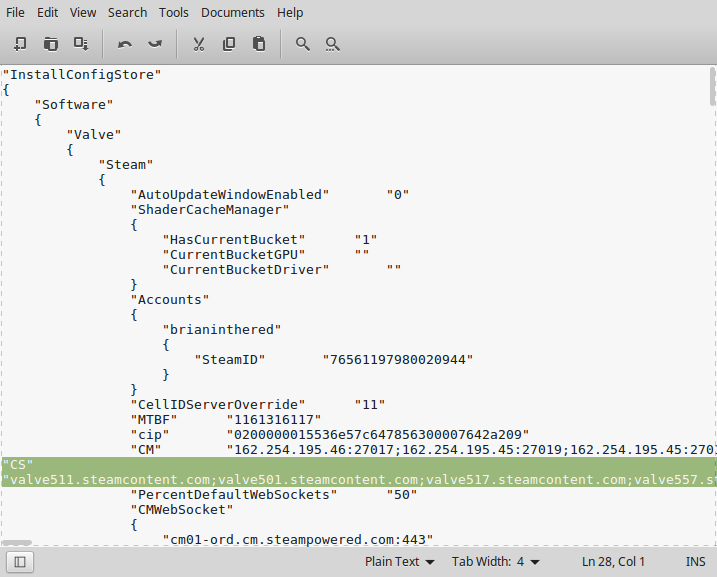Click the "cm01-ord.cm.steampowered.com:443" line

[x=298, y=540]
